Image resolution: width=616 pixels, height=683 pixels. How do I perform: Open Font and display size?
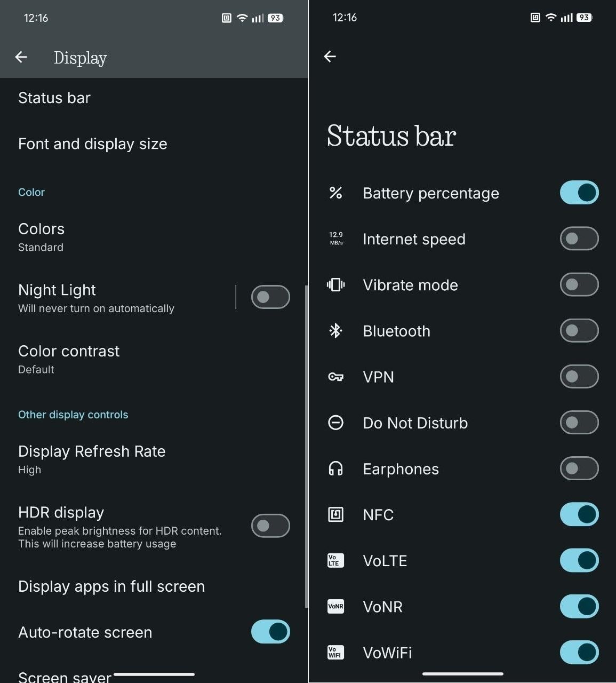click(154, 144)
